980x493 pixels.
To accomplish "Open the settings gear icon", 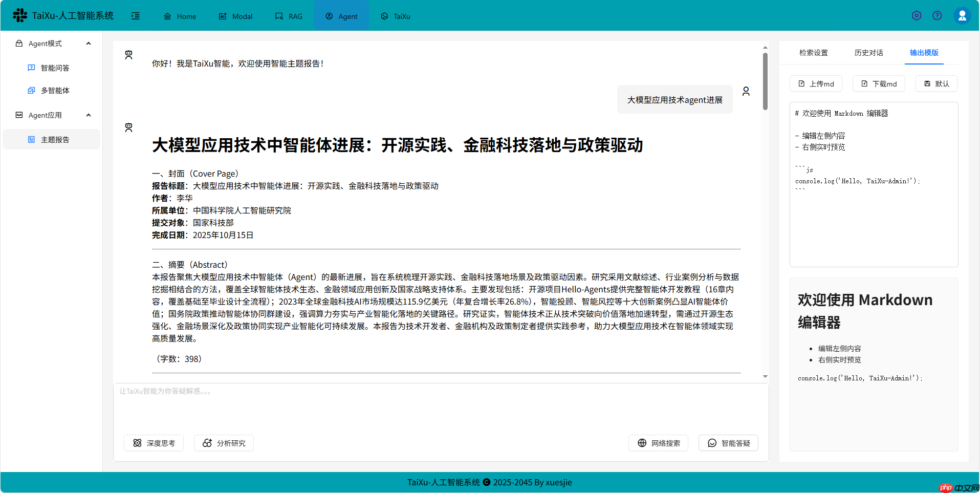I will 916,15.
